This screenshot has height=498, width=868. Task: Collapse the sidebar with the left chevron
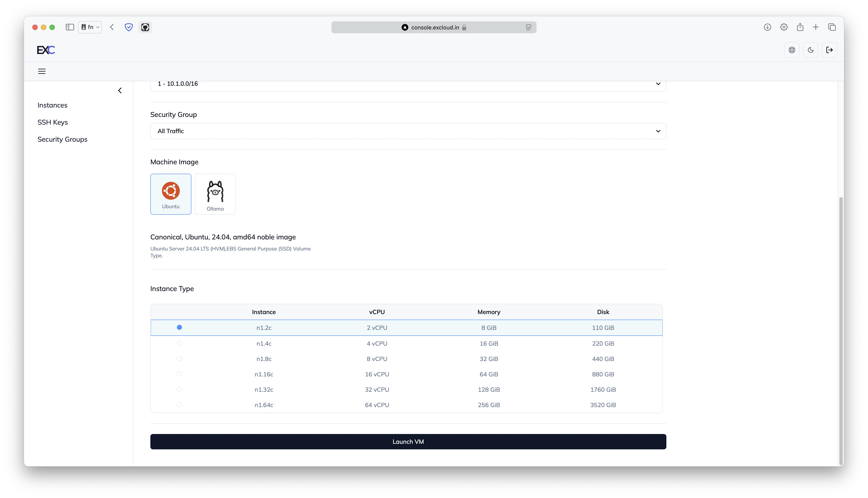pyautogui.click(x=120, y=90)
